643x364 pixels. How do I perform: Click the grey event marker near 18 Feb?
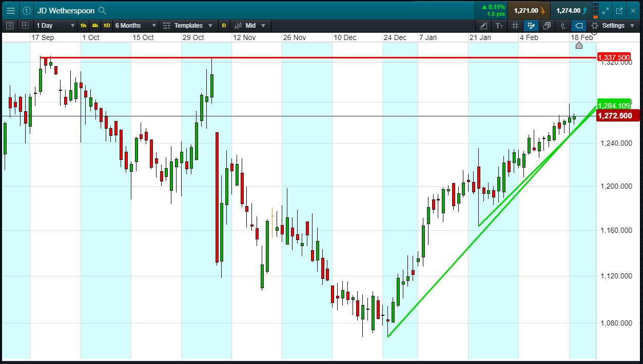tap(579, 46)
